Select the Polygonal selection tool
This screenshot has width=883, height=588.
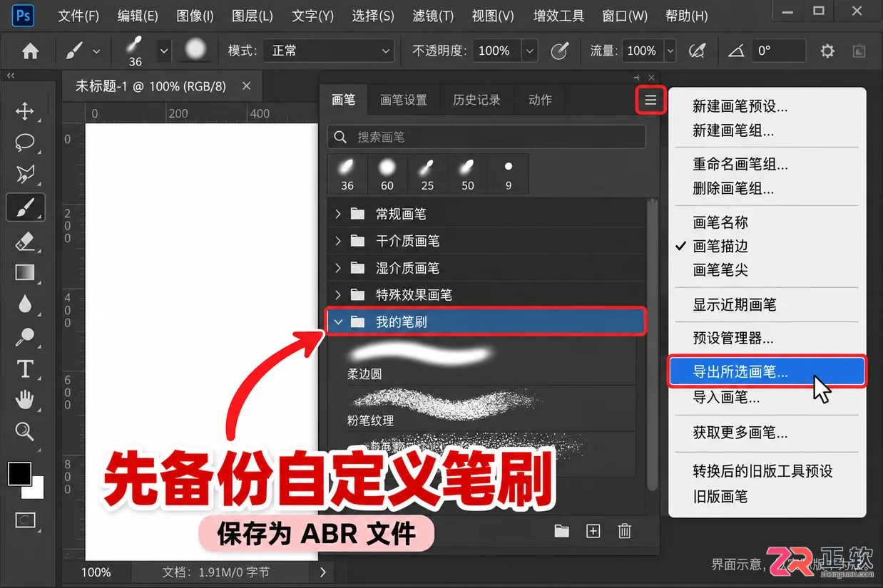coord(25,174)
